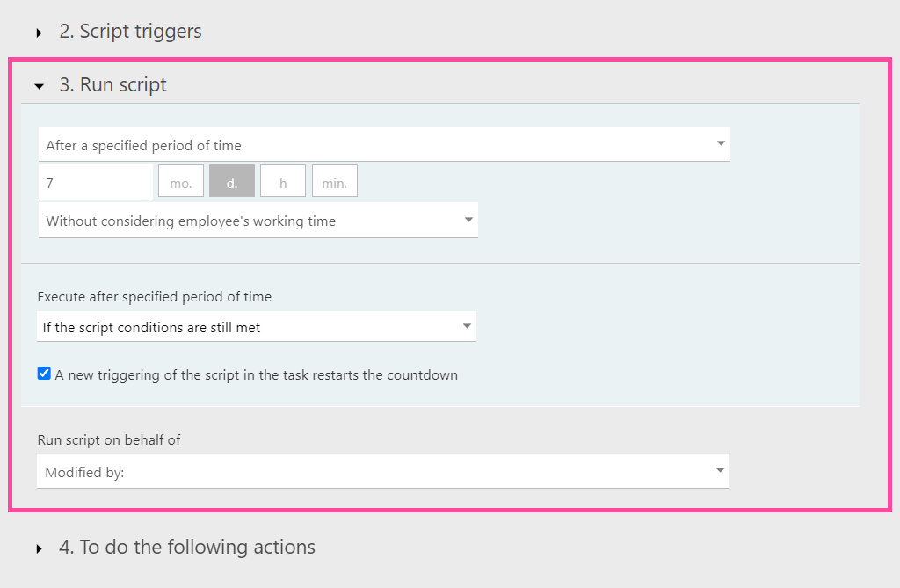
Task: Click the script conditions dropdown arrow icon
Action: pos(468,326)
